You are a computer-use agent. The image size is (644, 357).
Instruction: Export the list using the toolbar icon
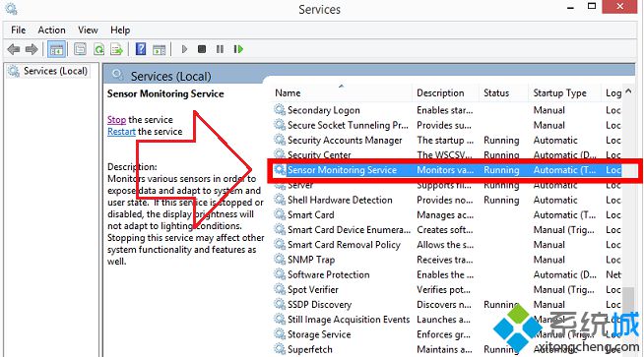117,49
